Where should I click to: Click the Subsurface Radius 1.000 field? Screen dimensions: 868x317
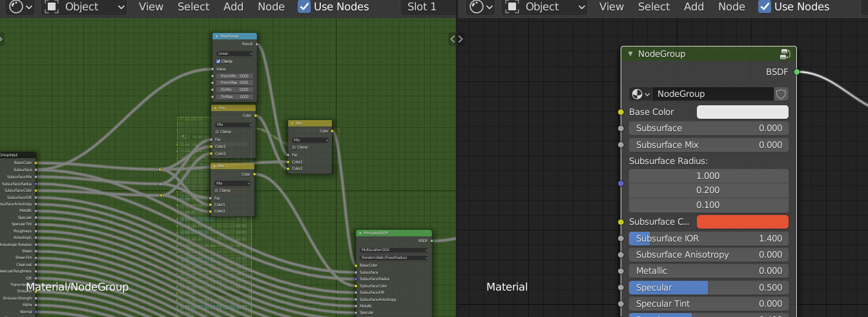pyautogui.click(x=708, y=176)
